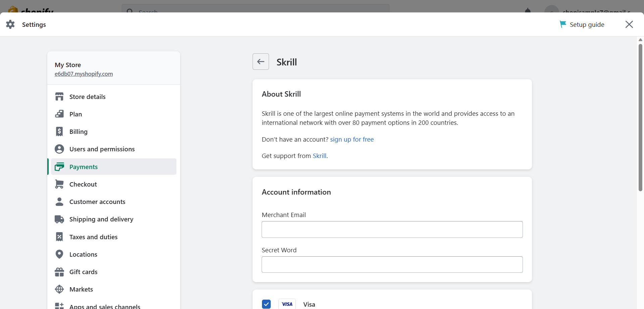
Task: Open Locations settings
Action: pyautogui.click(x=113, y=254)
